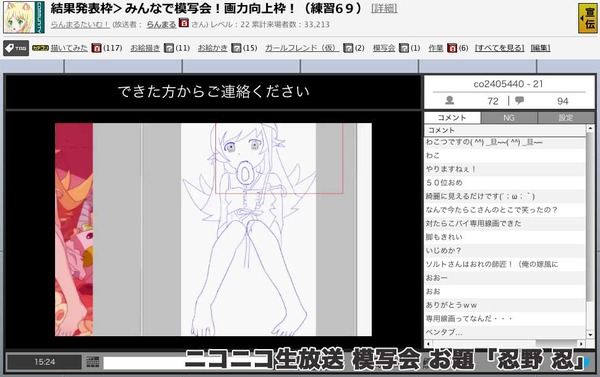
Task: Click the dictionary icon beside 模写会 tag
Action: coord(404,48)
